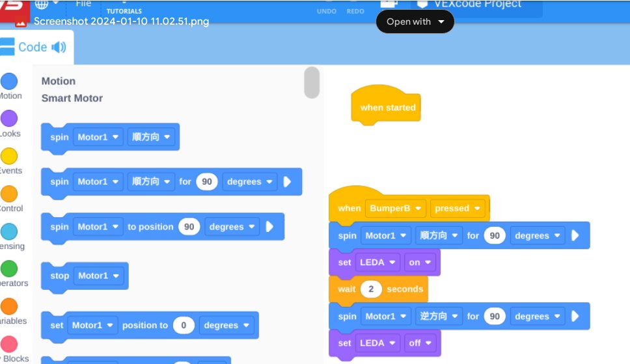Screen dimensions: 630x364
Task: Open Motor1 dropdown in first palette spin block
Action: coord(98,137)
